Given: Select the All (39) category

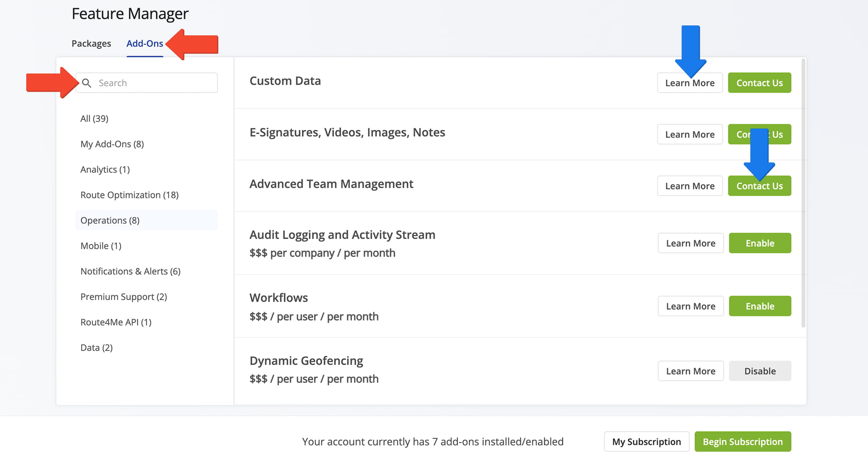Looking at the screenshot, I should coord(95,119).
